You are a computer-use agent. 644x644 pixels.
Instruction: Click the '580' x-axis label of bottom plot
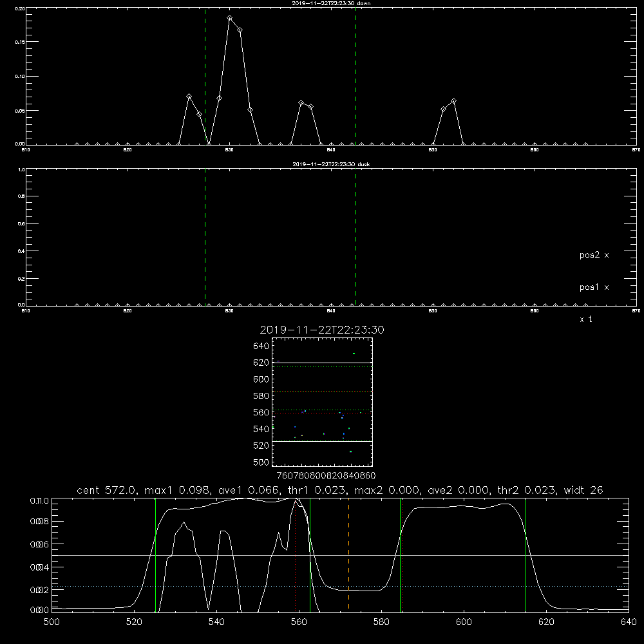[x=381, y=622]
